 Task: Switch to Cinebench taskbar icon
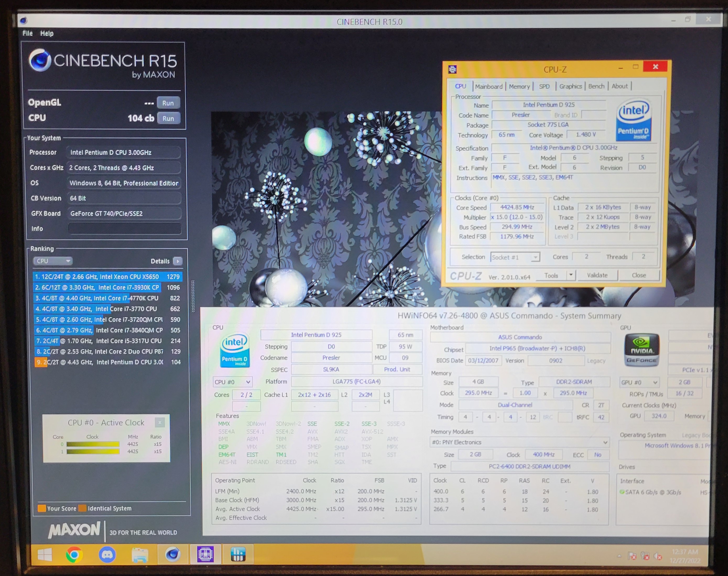tap(172, 554)
